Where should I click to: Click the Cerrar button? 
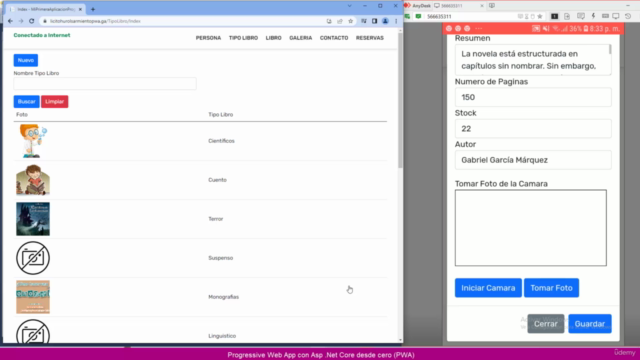[546, 324]
